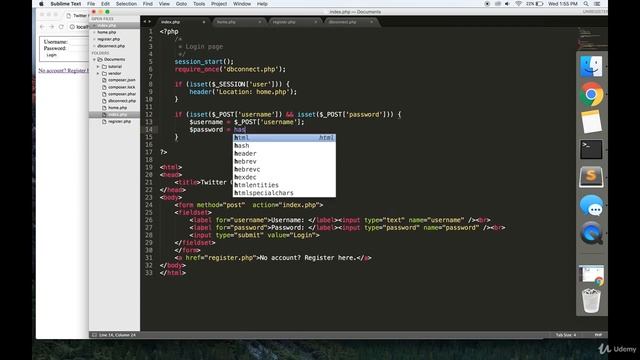Select the highlighted 'html' autocomplete entry

click(284, 138)
